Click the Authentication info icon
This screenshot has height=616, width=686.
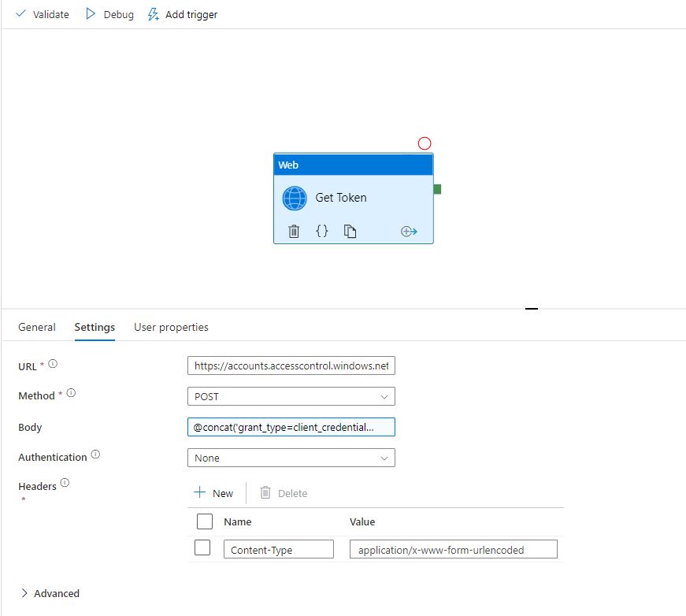tap(95, 455)
